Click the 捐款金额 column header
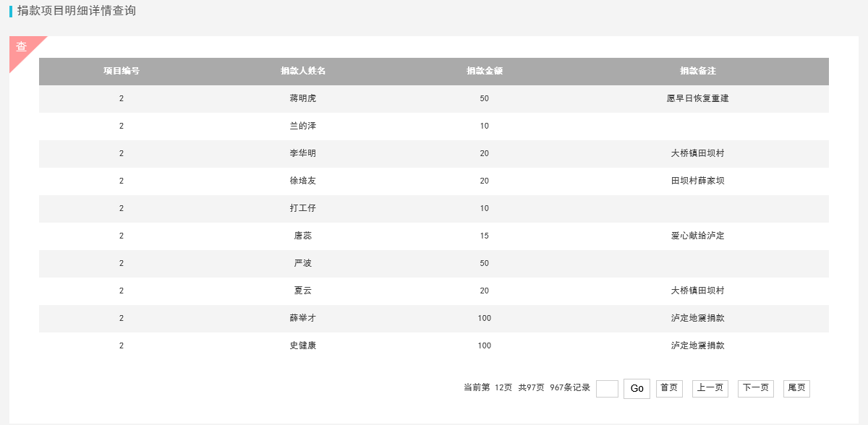 click(x=485, y=71)
